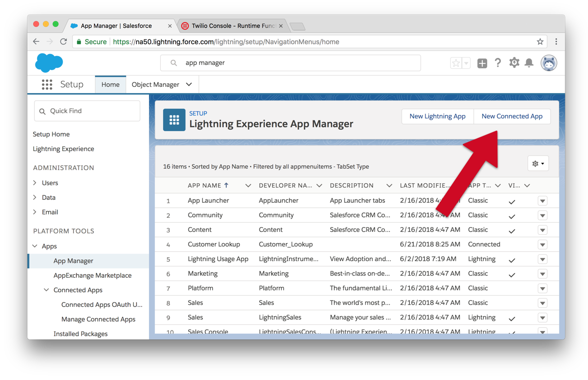Open the setup gear icon
Image resolution: width=588 pixels, height=380 pixels.
tap(514, 62)
